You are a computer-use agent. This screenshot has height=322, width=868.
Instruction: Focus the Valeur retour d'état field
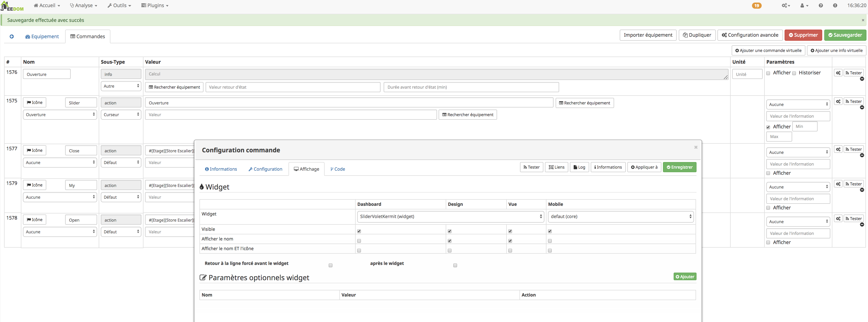click(x=293, y=87)
